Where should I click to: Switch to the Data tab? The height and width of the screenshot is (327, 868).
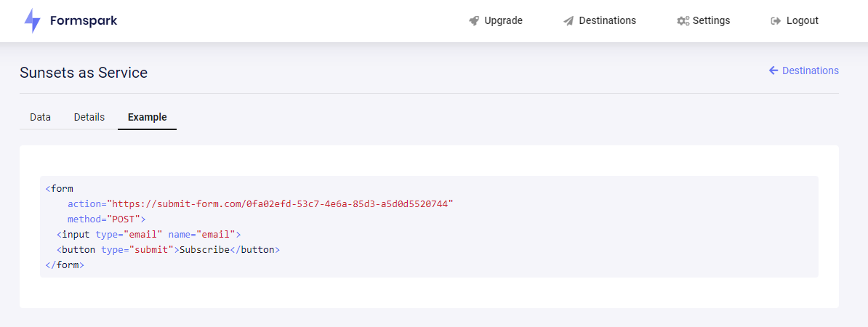coord(41,117)
